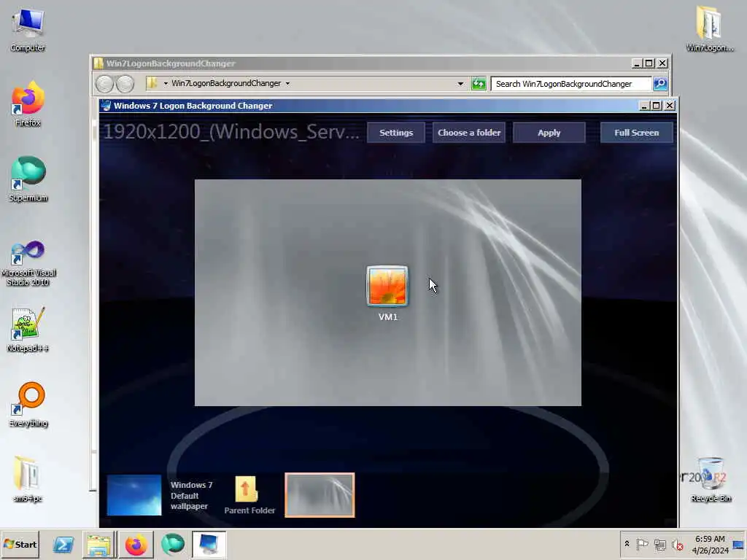Click the Show Desktop icon in the tray
The image size is (747, 560).
pyautogui.click(x=739, y=544)
